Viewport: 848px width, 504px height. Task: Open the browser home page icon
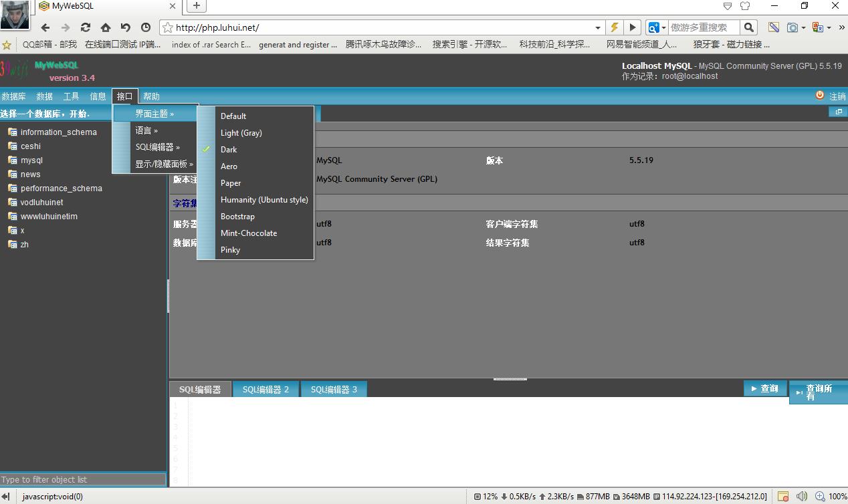tap(106, 27)
